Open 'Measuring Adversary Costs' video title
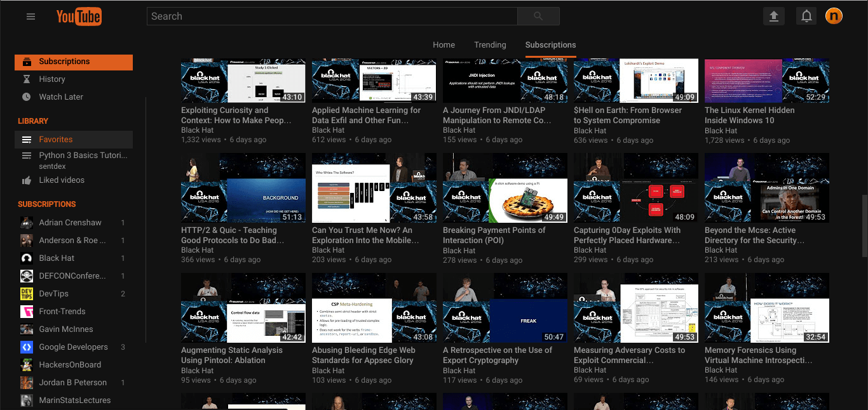 tap(629, 355)
